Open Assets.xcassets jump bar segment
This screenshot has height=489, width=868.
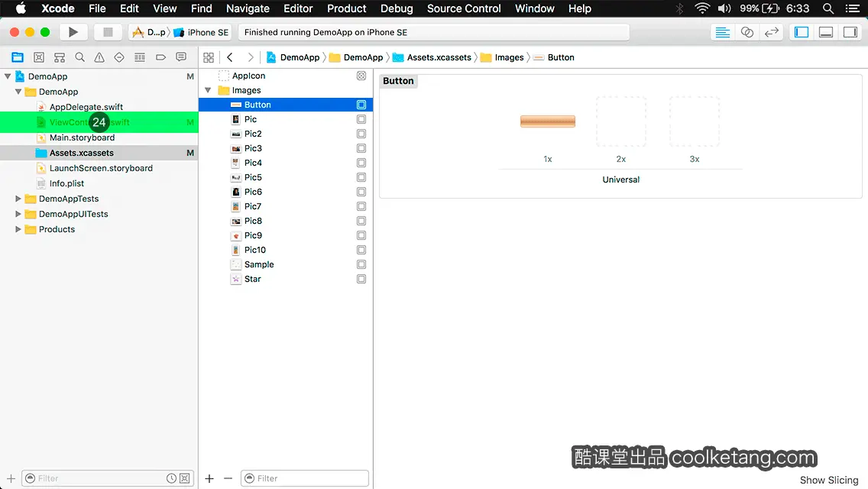tap(432, 57)
